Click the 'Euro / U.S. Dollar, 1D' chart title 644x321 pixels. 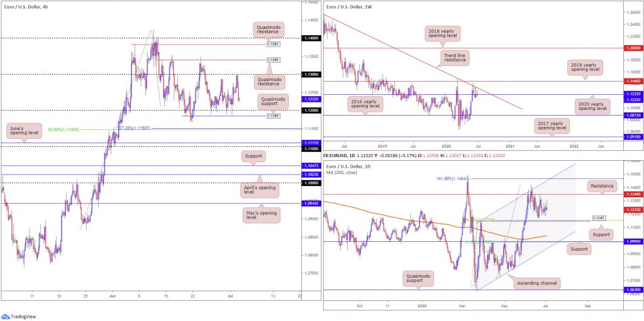(348, 165)
